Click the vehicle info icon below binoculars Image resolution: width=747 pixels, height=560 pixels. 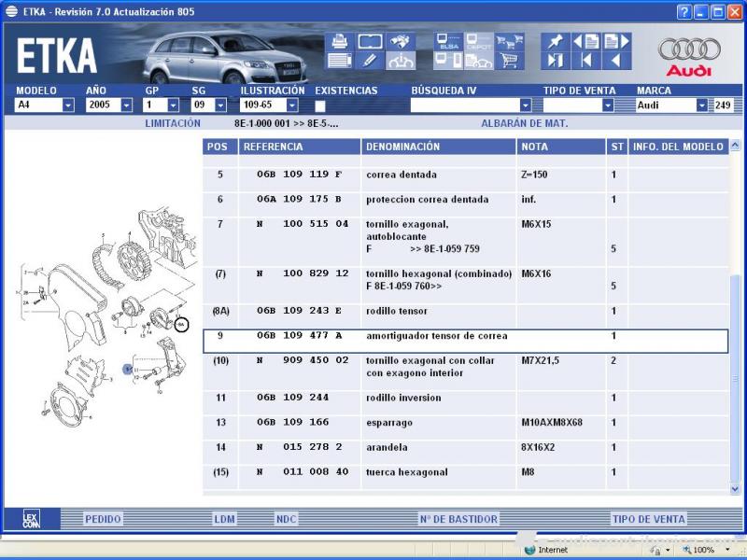(401, 61)
